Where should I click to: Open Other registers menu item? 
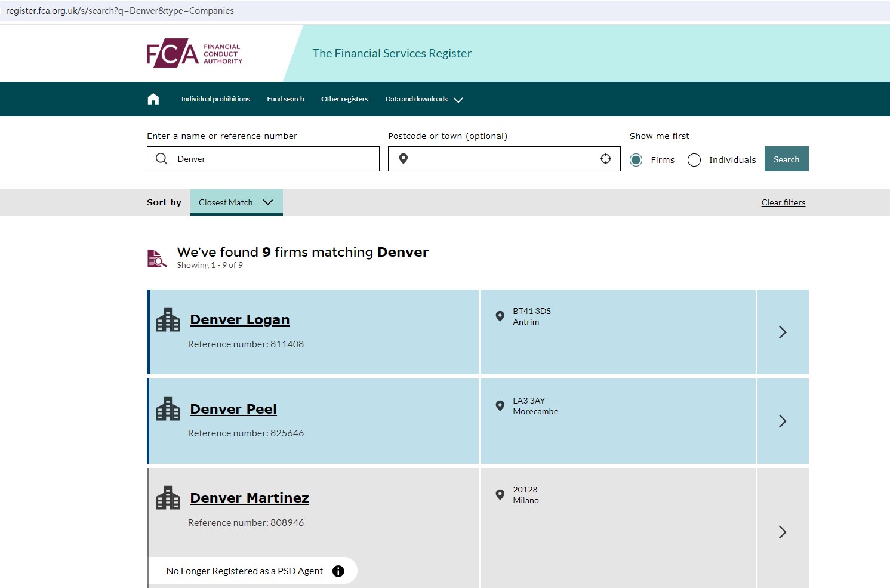coord(344,99)
